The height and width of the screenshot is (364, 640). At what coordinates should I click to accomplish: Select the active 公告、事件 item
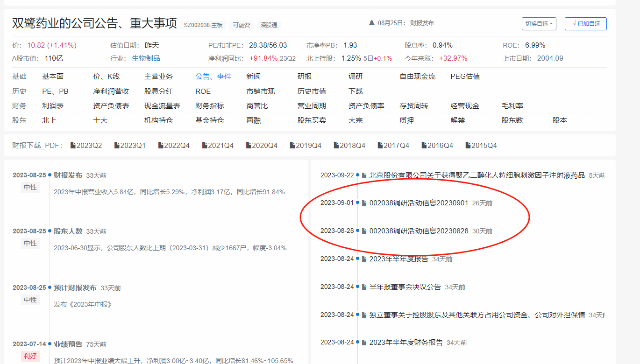(x=213, y=77)
